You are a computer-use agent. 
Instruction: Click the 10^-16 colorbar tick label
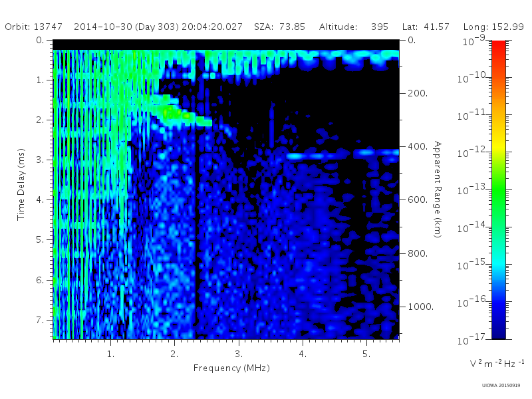click(473, 302)
